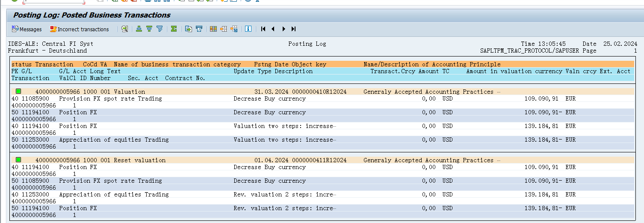Click the Total sigma icon
The image size is (644, 223).
tap(174, 29)
